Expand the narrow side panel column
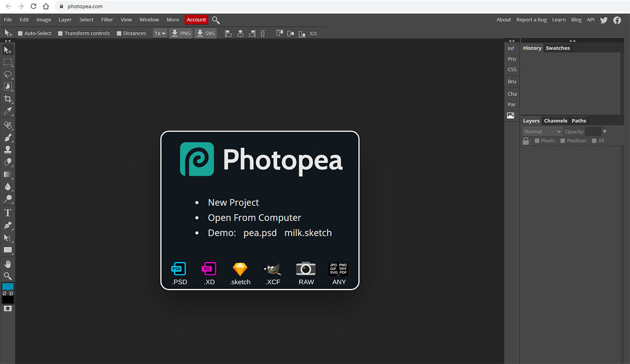Screen dimensions: 630x364 [512, 40]
